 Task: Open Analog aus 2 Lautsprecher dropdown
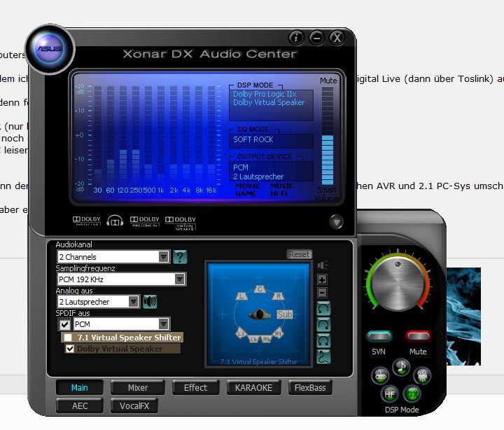99,302
